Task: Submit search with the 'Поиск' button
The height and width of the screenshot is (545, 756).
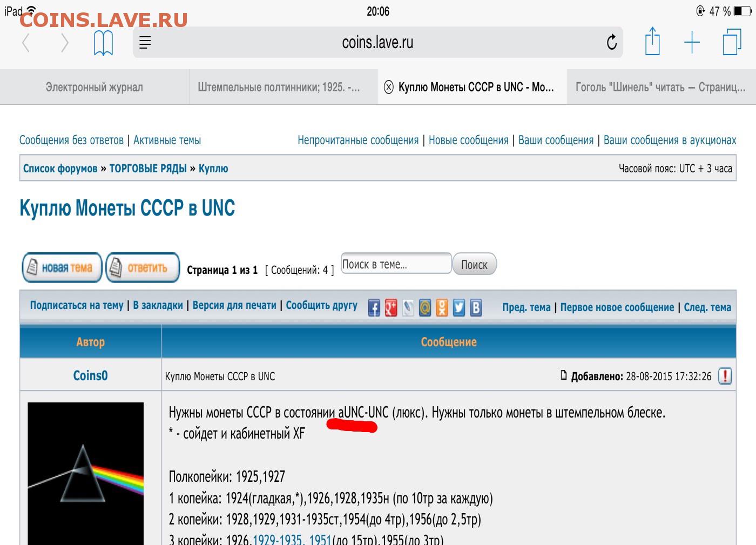Action: coord(474,264)
